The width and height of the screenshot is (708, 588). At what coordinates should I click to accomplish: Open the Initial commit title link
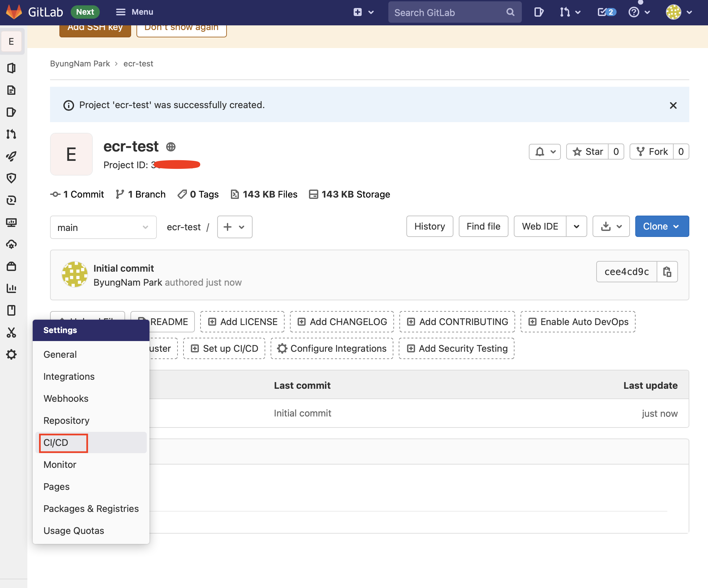pyautogui.click(x=123, y=268)
